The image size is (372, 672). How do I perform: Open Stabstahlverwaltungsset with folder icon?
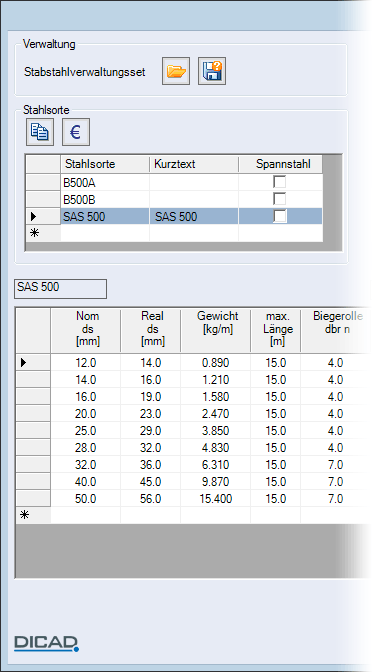[176, 71]
